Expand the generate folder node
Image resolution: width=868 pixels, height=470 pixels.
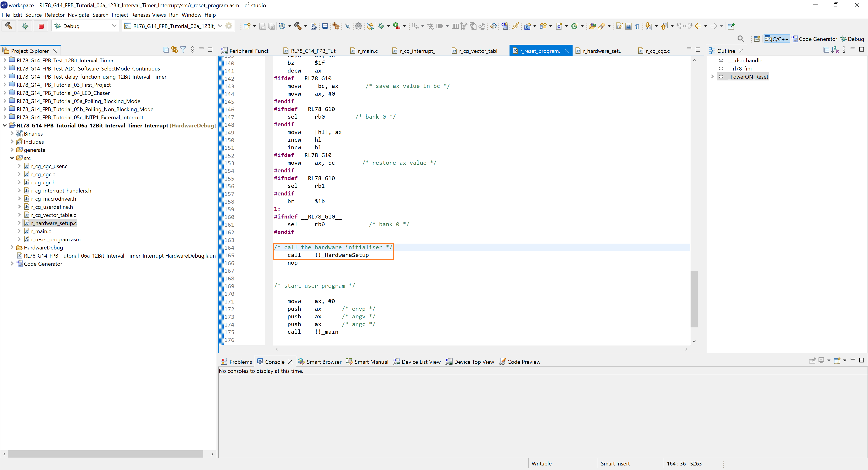coord(12,150)
